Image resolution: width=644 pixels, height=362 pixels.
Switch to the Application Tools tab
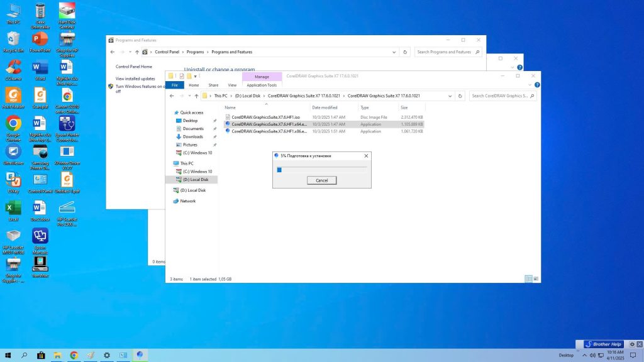(262, 85)
